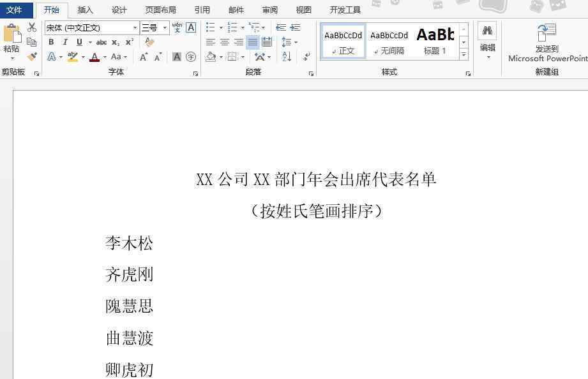Open the change case Aa dropdown
Image resolution: width=588 pixels, height=379 pixels.
119,57
